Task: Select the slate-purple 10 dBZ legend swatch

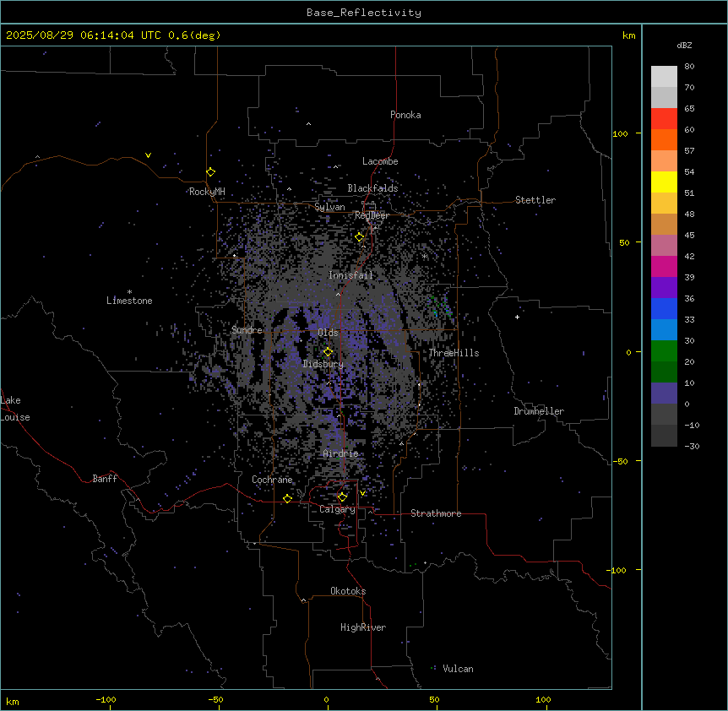Action: [664, 393]
